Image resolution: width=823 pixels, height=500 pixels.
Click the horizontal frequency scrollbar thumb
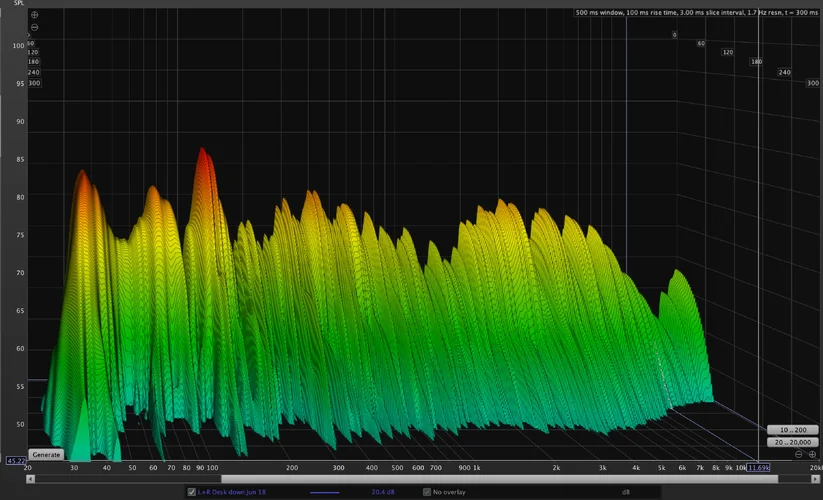(x=500, y=479)
